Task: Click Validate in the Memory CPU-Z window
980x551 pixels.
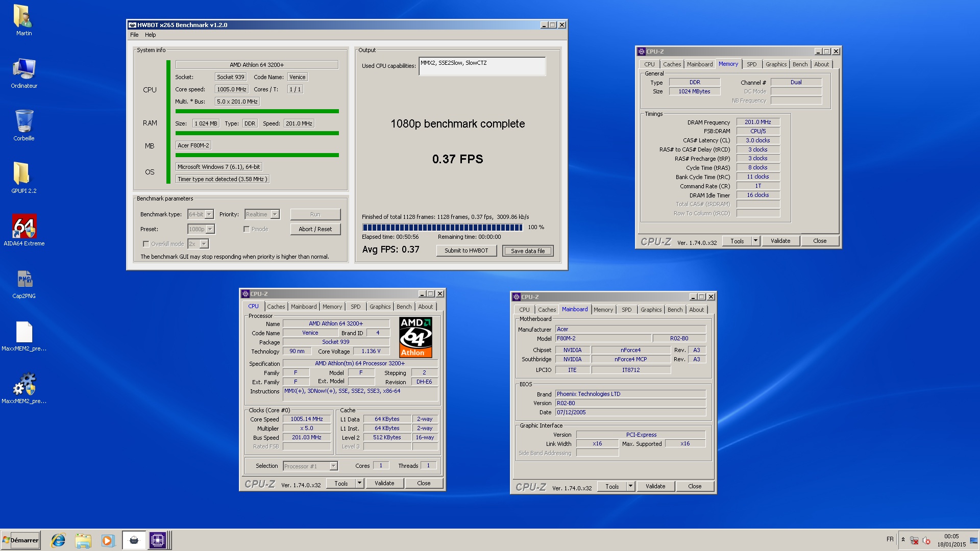Action: (780, 241)
